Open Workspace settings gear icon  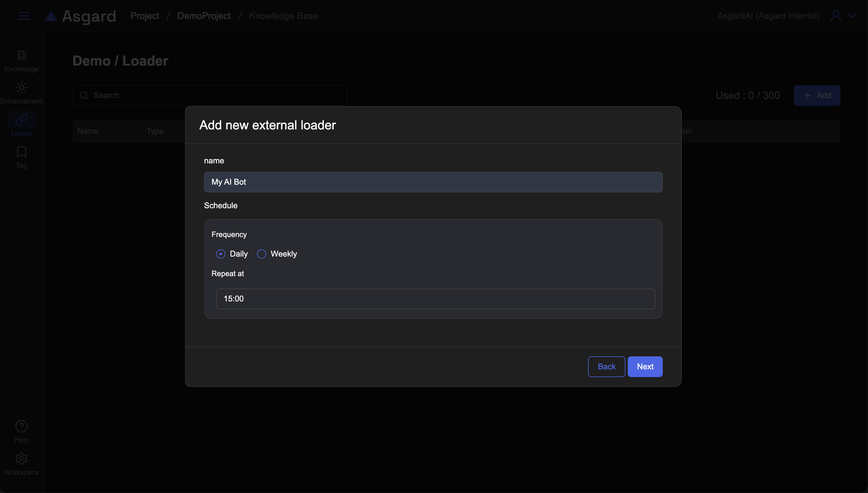(x=21, y=459)
